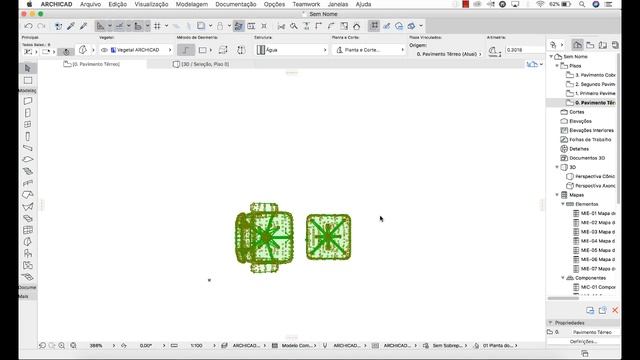Open Elevações Interiores in navigator
Image resolution: width=640 pixels, height=360 pixels.
[x=587, y=130]
